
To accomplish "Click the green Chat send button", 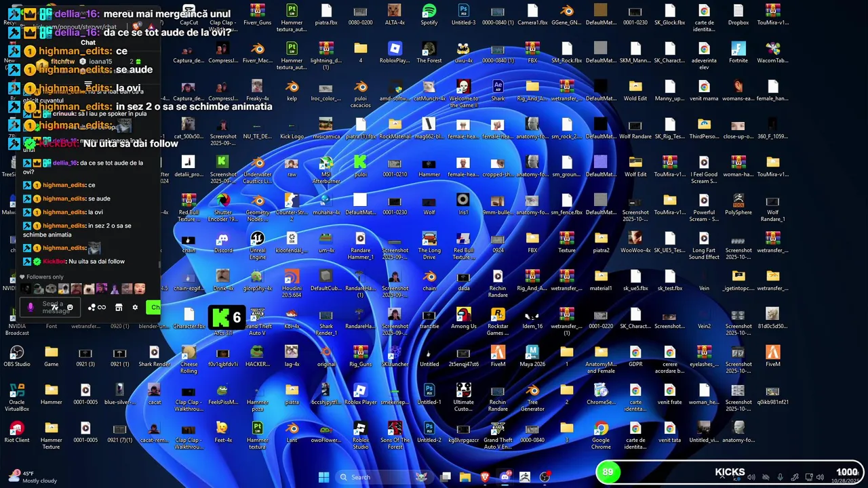I will [x=154, y=307].
